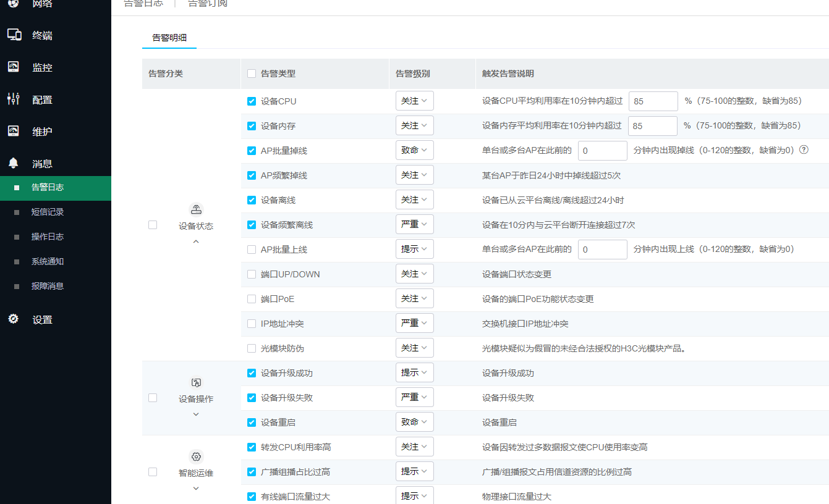Go to 系统通知 in the sidebar
Screen dimensions: 829x504
click(48, 261)
